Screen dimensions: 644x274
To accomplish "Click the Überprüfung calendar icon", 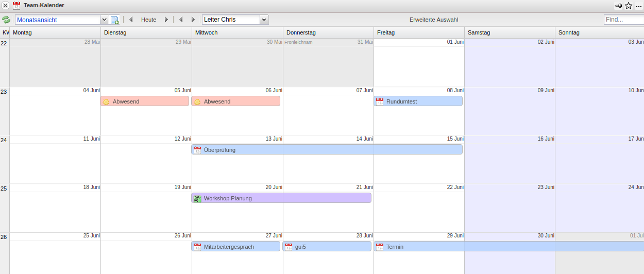I will pyautogui.click(x=197, y=150).
